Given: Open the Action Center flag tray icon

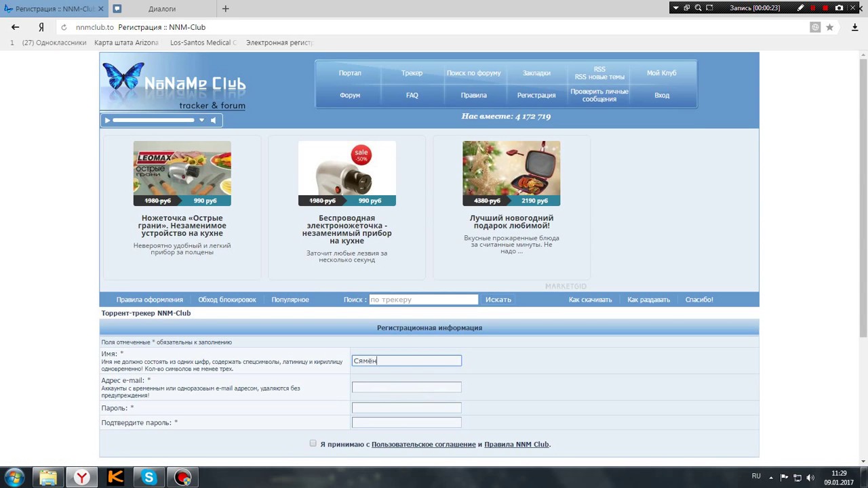Looking at the screenshot, I should [785, 478].
